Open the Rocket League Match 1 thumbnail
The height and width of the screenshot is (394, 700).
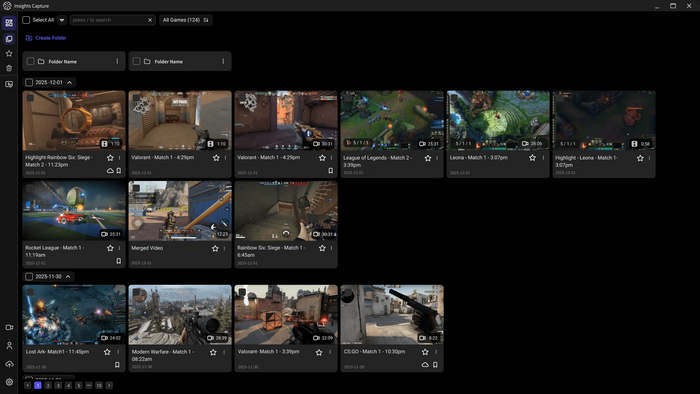click(x=74, y=211)
